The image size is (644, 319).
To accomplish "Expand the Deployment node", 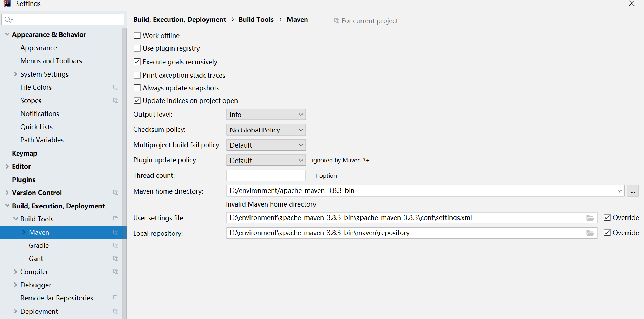I will click(x=15, y=311).
